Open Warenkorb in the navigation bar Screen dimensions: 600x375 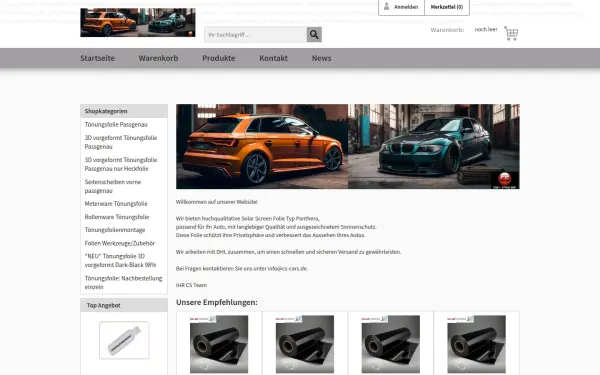(158, 58)
